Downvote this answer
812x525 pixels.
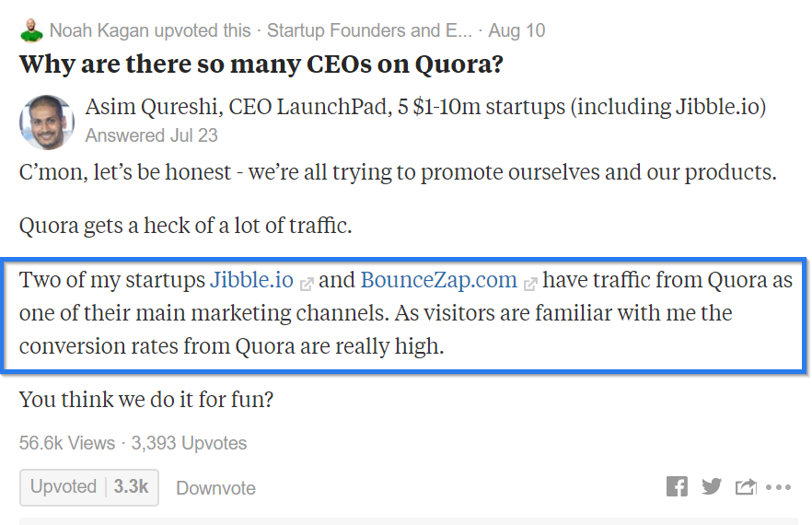coord(215,488)
